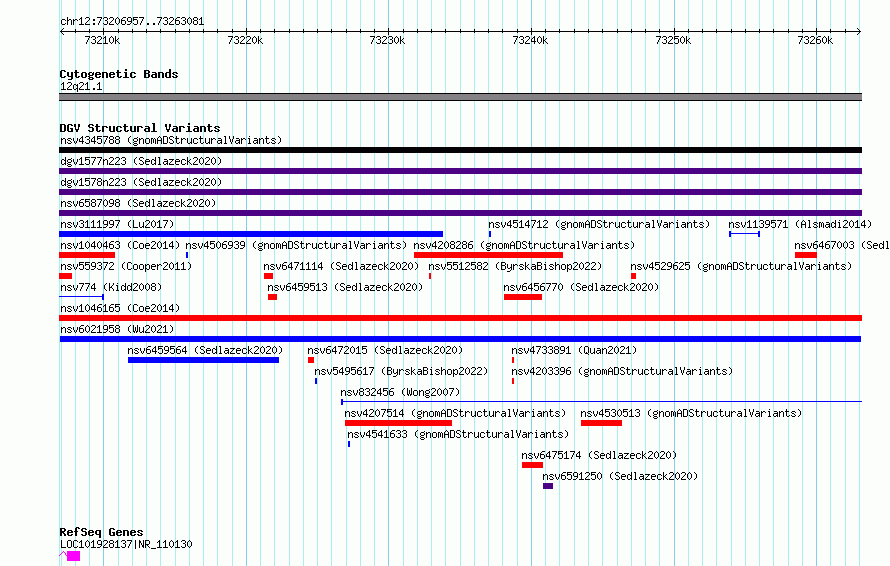The height and width of the screenshot is (566, 890).
Task: Click nsv1040463 (Coe2014) red bar
Action: (x=87, y=255)
